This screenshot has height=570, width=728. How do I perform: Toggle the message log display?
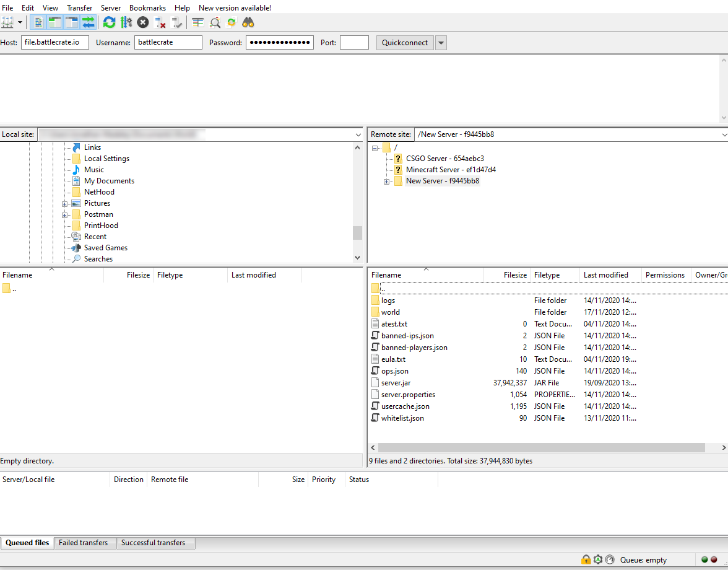click(38, 22)
